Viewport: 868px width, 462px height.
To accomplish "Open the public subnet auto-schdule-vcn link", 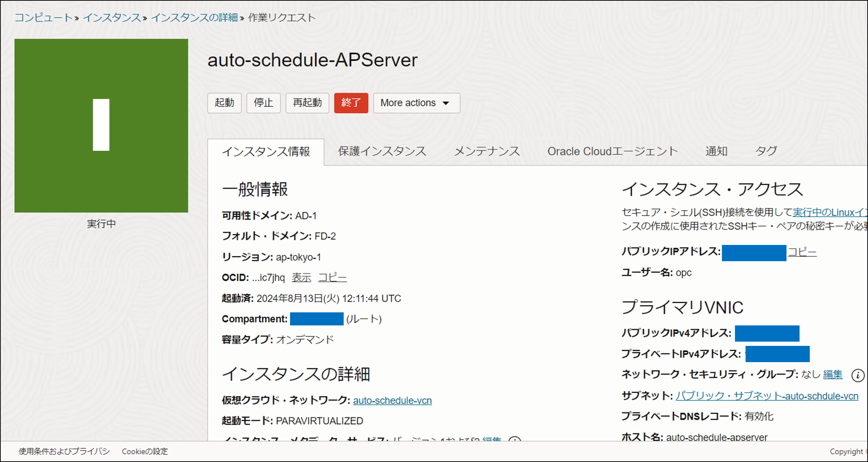I will [767, 396].
